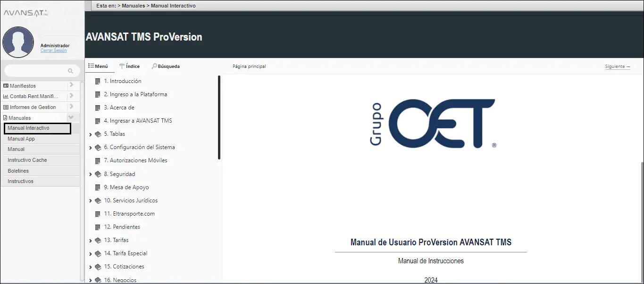Collapse the Manuales sidebar section
Image resolution: width=644 pixels, height=284 pixels.
pyautogui.click(x=71, y=117)
